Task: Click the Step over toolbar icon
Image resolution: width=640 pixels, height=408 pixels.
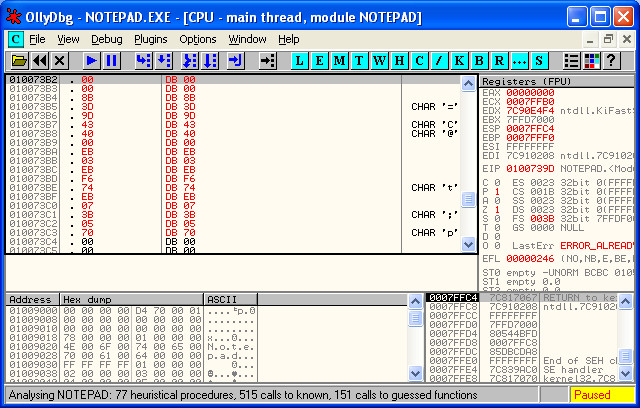Action: pos(164,61)
